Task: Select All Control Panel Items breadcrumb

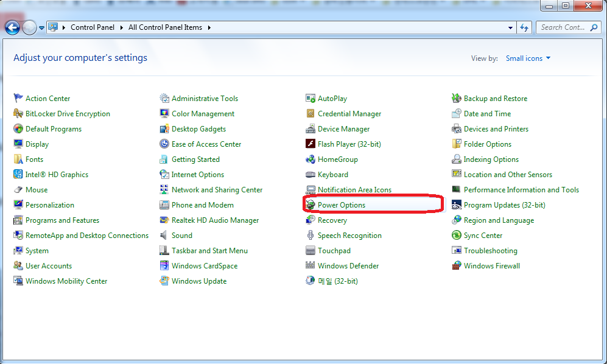Action: coord(166,27)
